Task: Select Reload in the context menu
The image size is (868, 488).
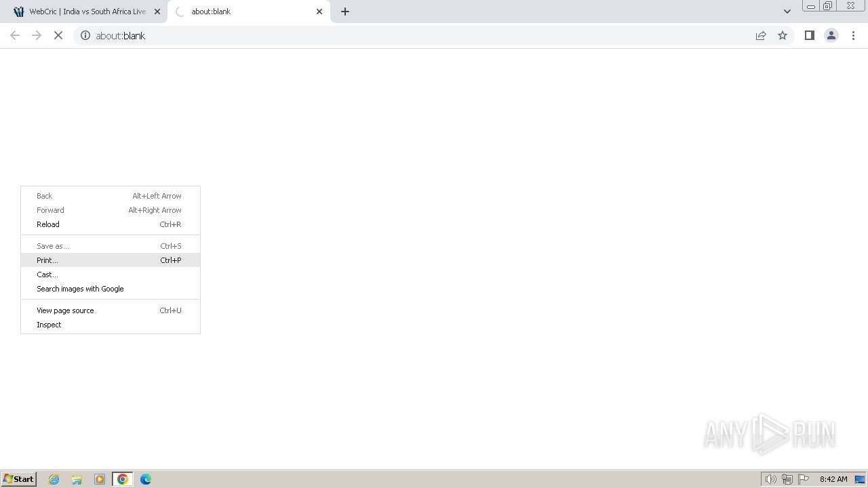Action: click(111, 224)
